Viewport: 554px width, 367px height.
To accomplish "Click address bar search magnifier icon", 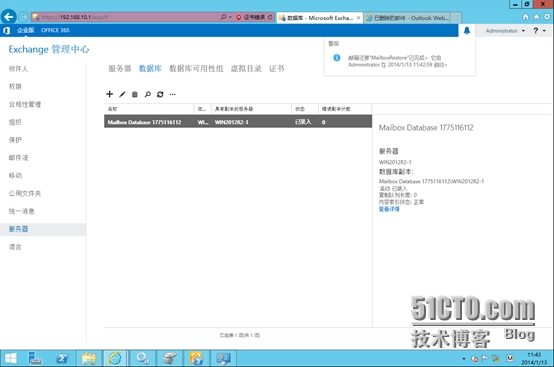I will [223, 17].
